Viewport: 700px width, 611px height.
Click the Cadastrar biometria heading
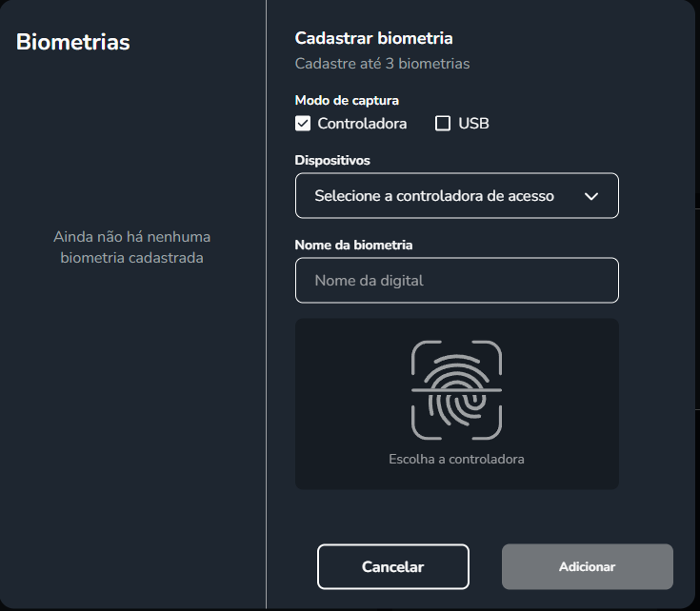click(373, 38)
